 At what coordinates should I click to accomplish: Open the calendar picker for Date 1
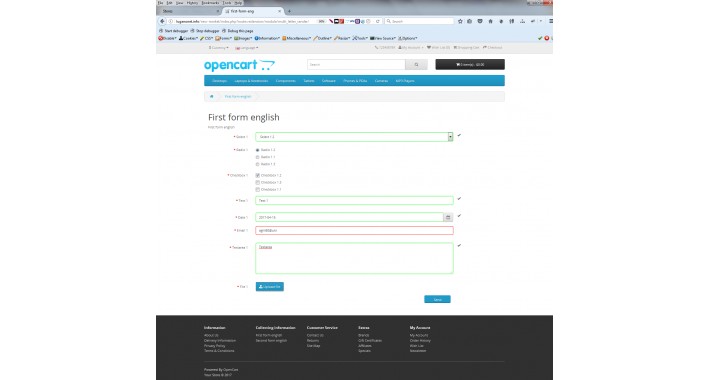pyautogui.click(x=448, y=217)
